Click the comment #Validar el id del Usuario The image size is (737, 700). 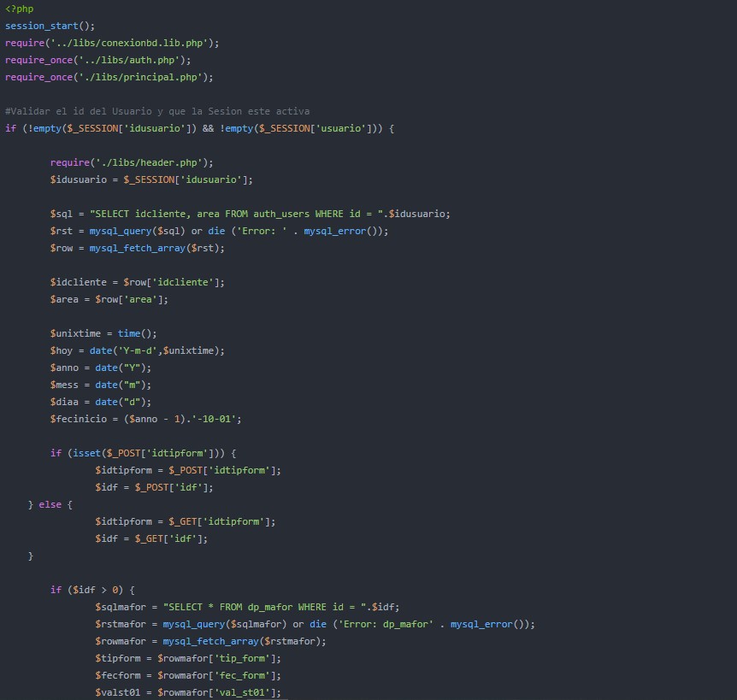point(157,111)
